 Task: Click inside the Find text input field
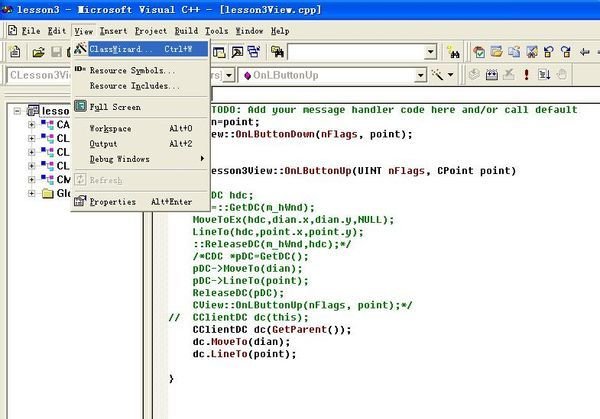click(356, 52)
